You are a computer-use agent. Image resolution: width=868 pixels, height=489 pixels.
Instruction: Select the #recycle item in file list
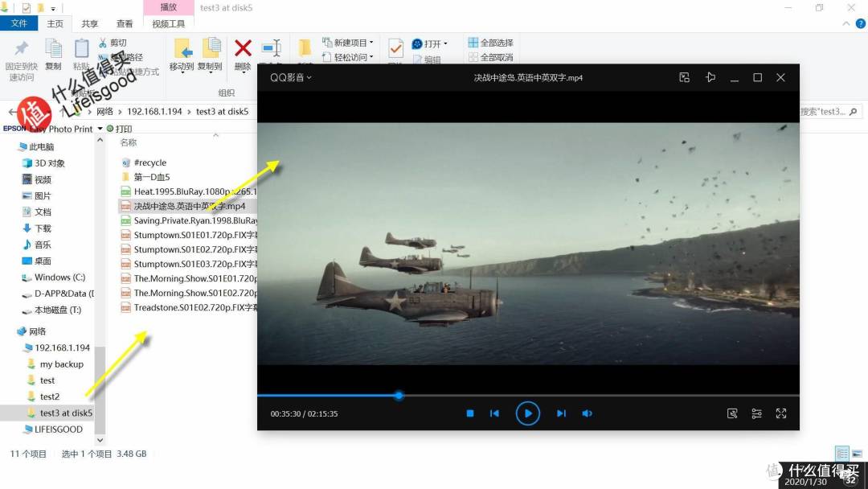point(144,162)
